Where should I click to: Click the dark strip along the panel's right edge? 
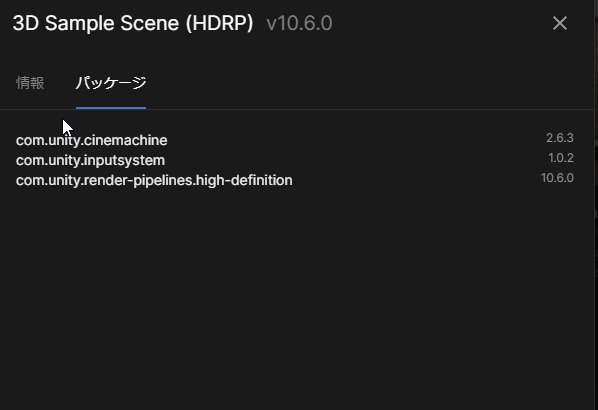pos(596,205)
